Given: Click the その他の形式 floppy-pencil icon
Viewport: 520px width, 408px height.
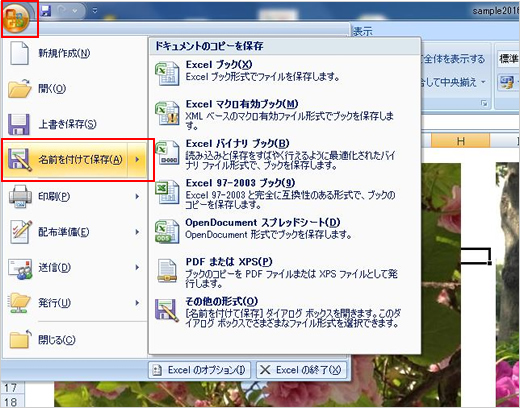Looking at the screenshot, I should 167,310.
